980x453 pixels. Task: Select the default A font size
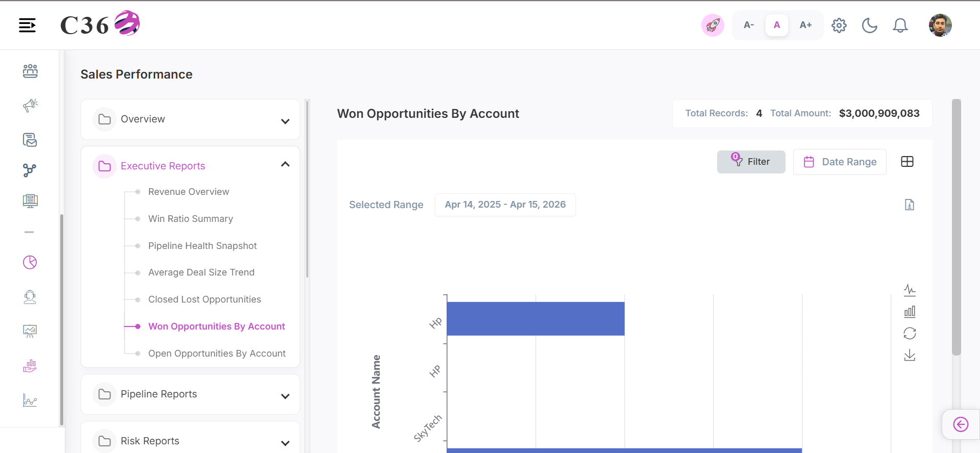click(x=777, y=25)
